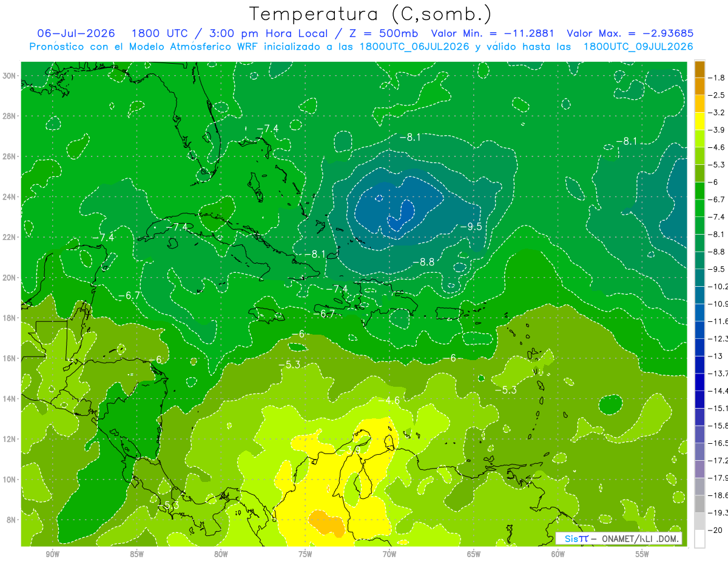
Task: Click the -8.8 contour label on the map
Action: pyautogui.click(x=423, y=262)
